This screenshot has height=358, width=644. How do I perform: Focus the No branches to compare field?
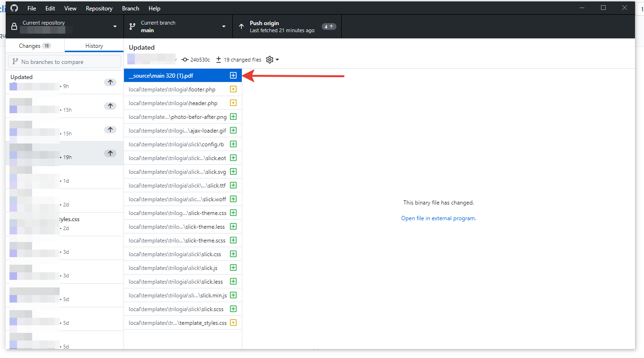65,62
